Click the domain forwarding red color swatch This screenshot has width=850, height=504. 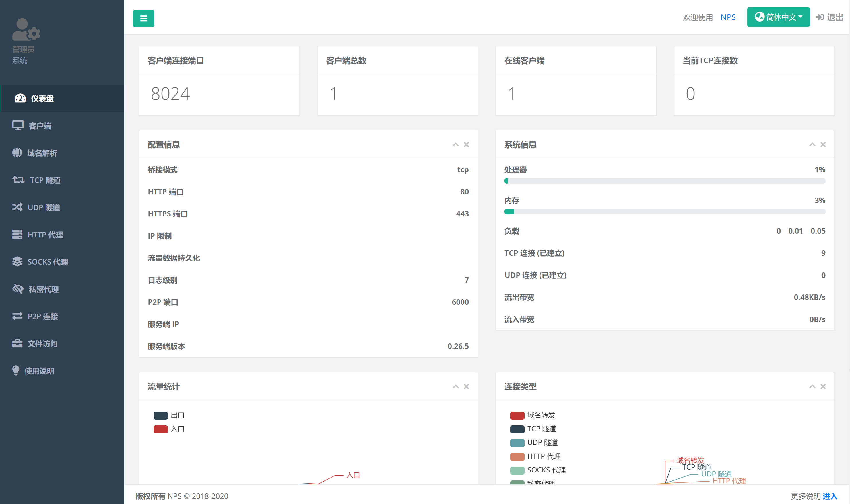[x=517, y=415]
